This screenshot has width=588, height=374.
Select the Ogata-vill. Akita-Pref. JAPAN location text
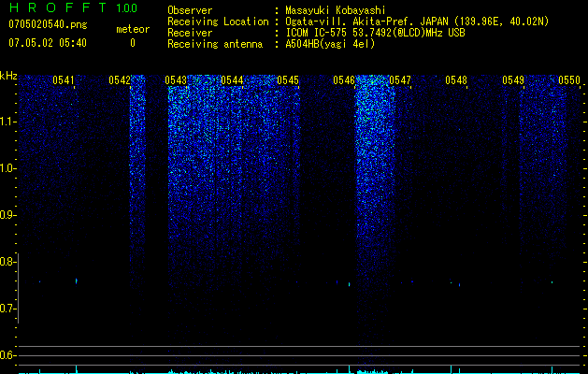417,22
